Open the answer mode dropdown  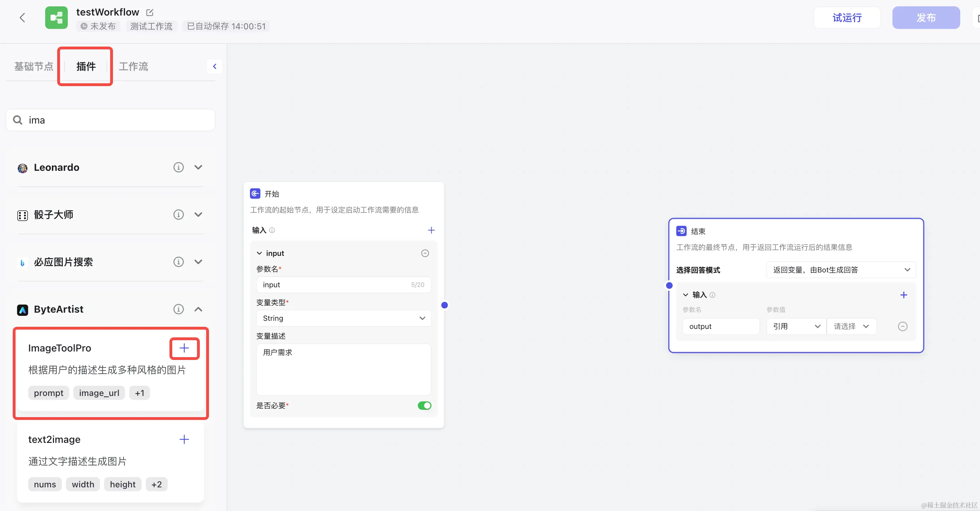coord(841,270)
